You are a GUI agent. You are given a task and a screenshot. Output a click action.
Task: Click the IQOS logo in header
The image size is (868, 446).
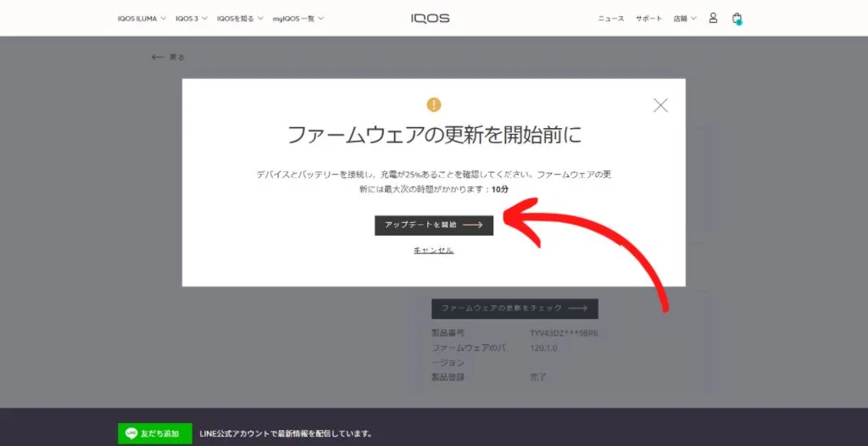430,19
